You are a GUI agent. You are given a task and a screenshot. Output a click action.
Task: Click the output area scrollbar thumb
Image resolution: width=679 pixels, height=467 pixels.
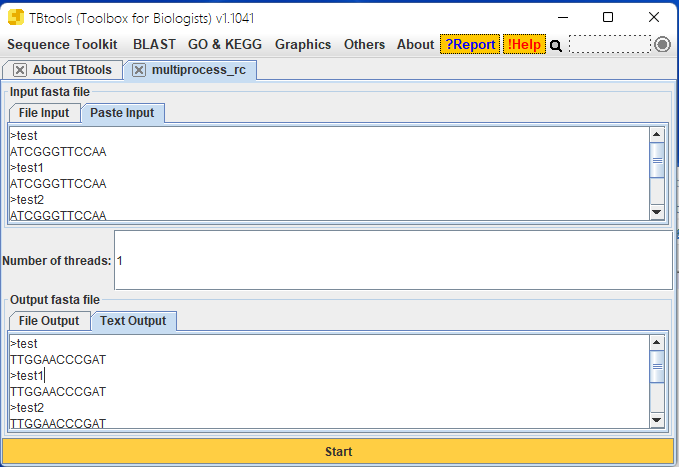(657, 367)
